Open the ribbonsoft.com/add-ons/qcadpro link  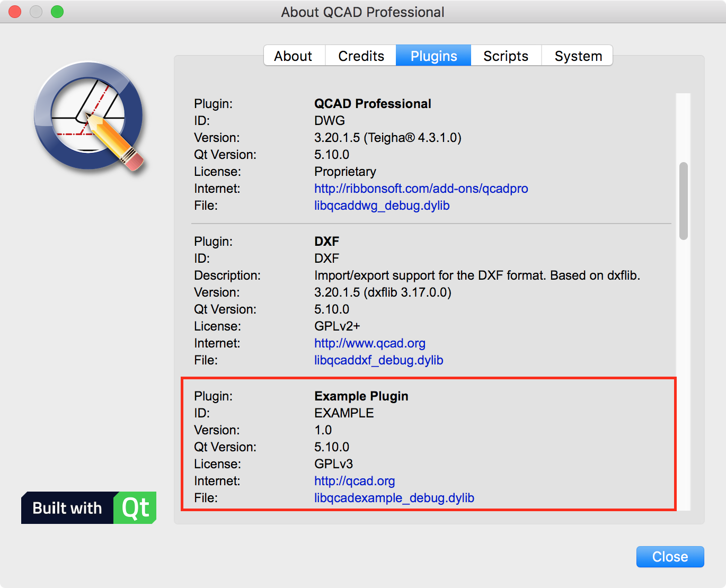click(421, 189)
